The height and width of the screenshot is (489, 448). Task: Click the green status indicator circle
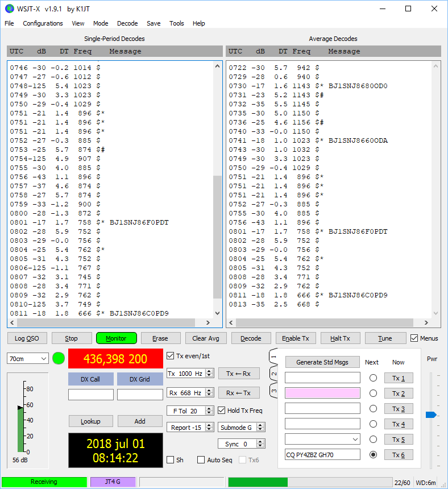59,358
